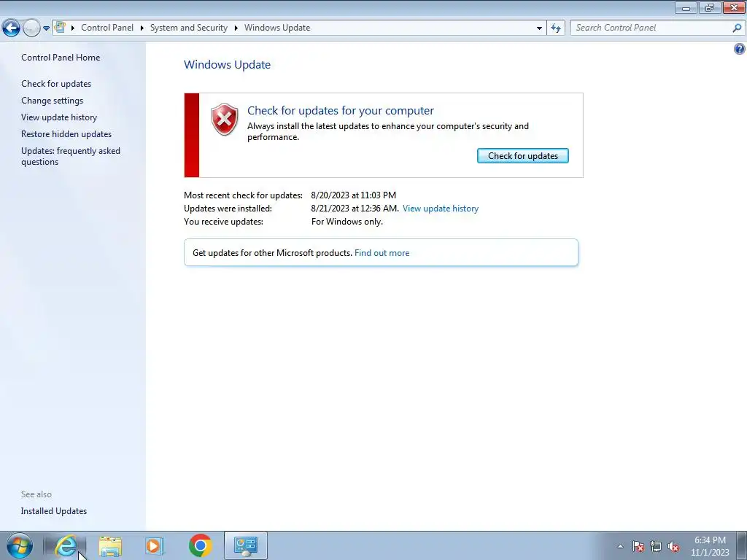Select Control Panel breadcrumb
747x560 pixels.
click(x=107, y=28)
